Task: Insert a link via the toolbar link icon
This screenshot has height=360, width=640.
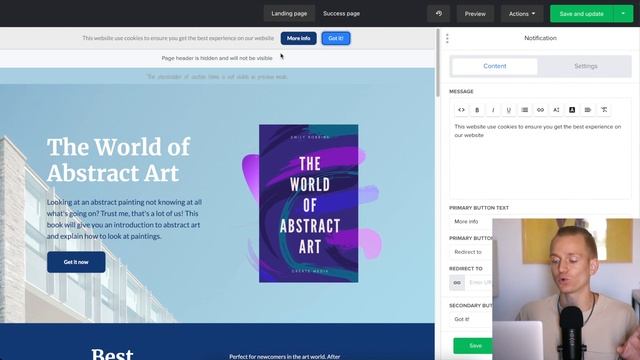Action: 540,110
